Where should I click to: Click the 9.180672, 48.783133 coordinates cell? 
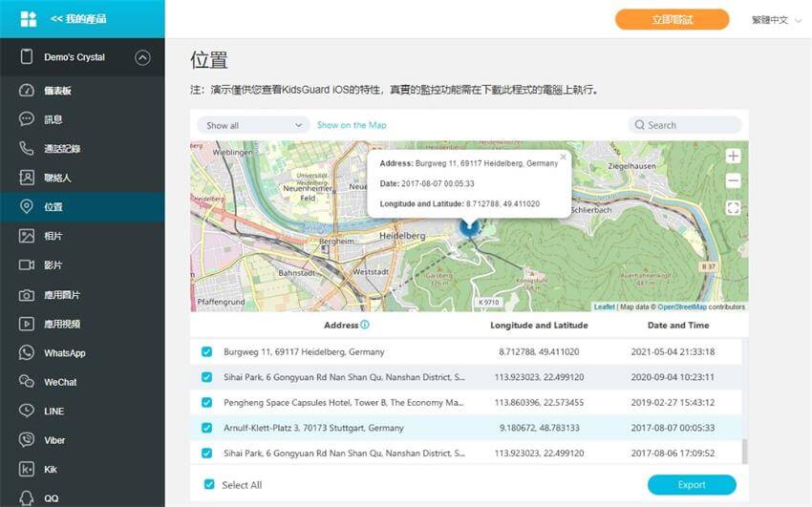tap(539, 428)
